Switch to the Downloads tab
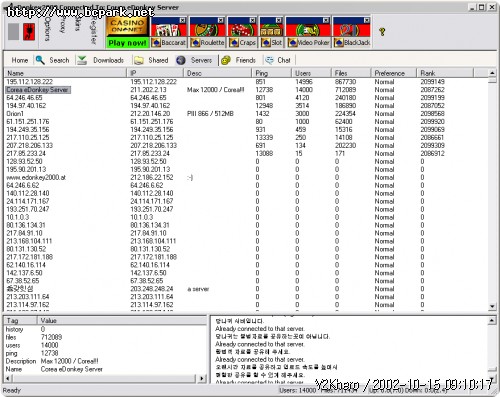The width and height of the screenshot is (500, 397). (x=108, y=60)
